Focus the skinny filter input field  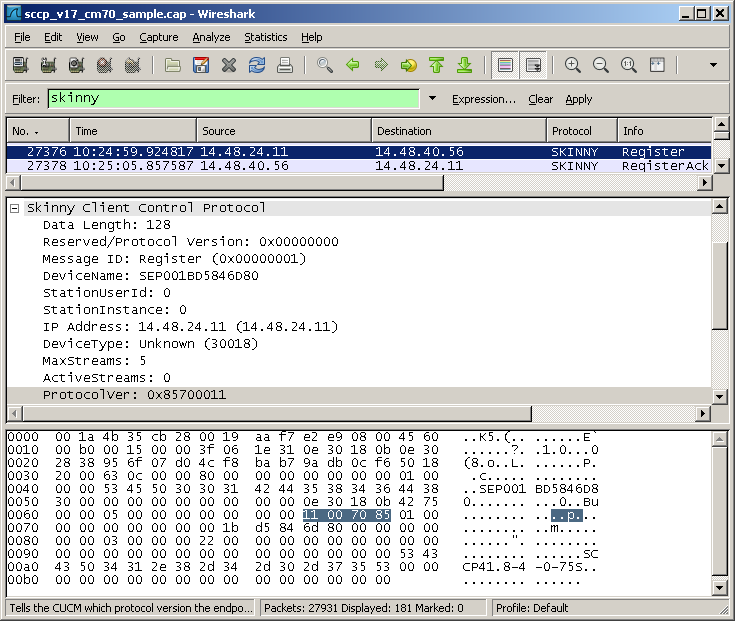[x=233, y=98]
